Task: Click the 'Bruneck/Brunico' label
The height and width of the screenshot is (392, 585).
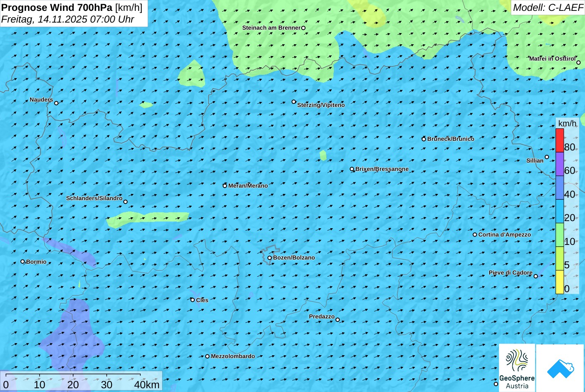Action: (x=450, y=139)
